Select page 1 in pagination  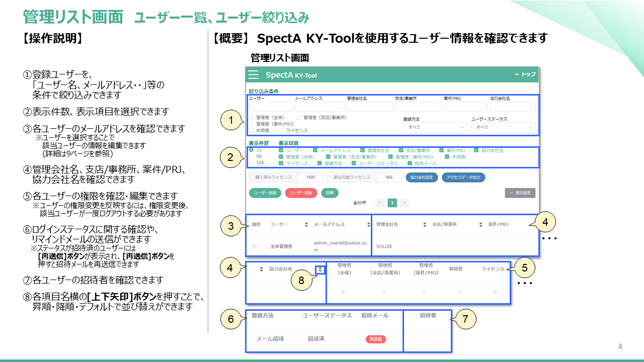tap(392, 203)
